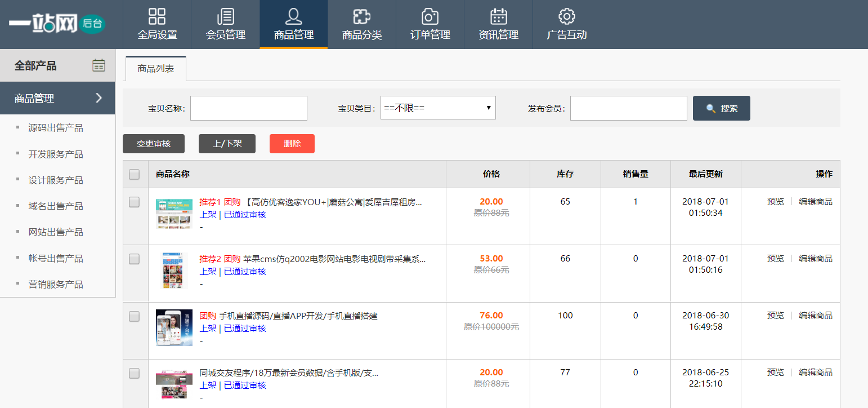868x408 pixels.
Task: Expand 商品管理 sidebar section chevron
Action: tap(99, 98)
